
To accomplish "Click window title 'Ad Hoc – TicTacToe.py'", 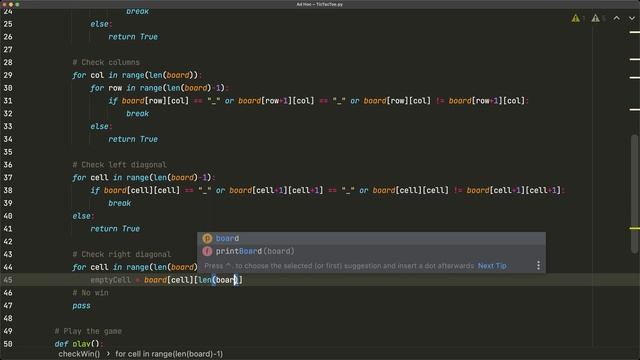I will click(320, 4).
